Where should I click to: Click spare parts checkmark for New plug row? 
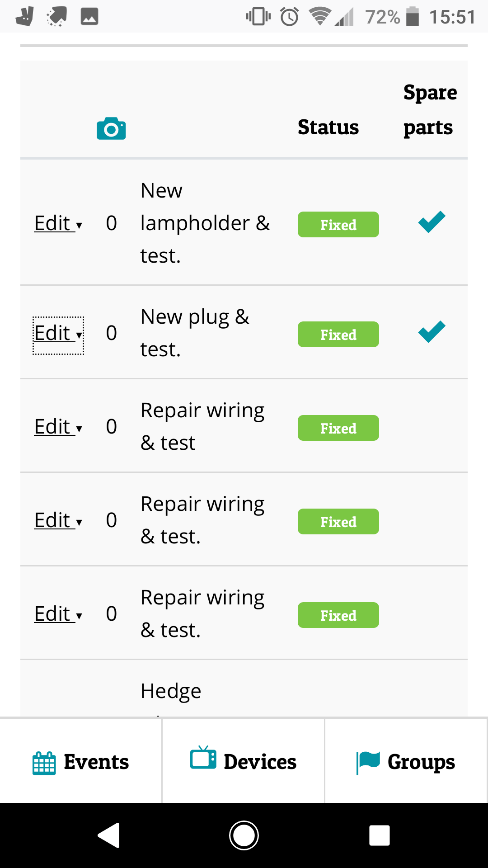[432, 332]
